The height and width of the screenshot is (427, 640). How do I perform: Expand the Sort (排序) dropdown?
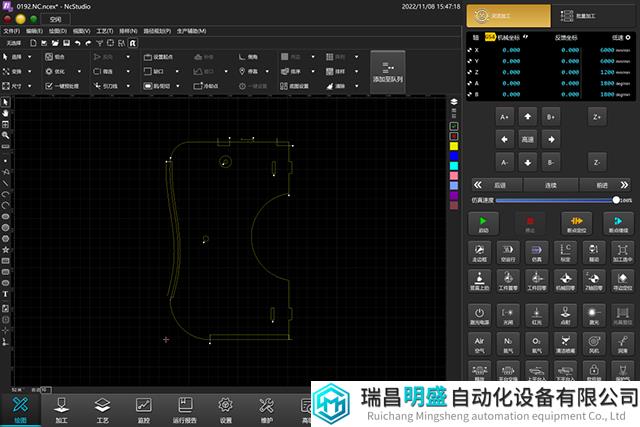[299, 72]
